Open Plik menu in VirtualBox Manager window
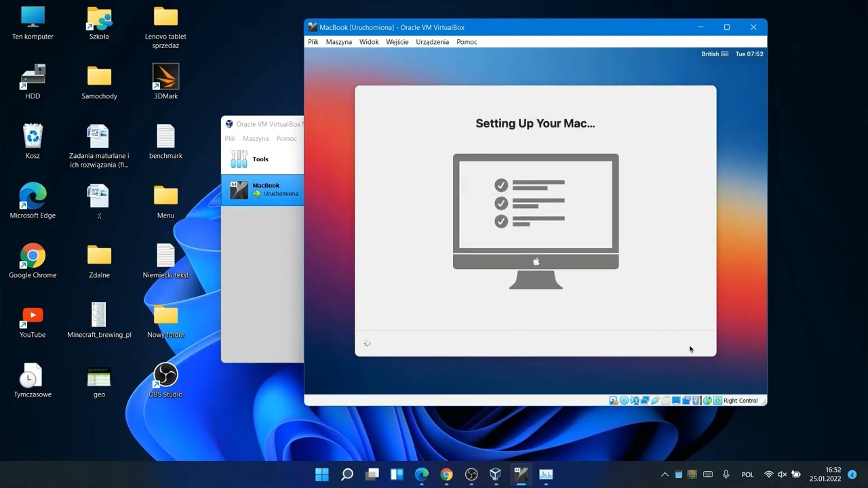The height and width of the screenshot is (488, 868). 231,138
